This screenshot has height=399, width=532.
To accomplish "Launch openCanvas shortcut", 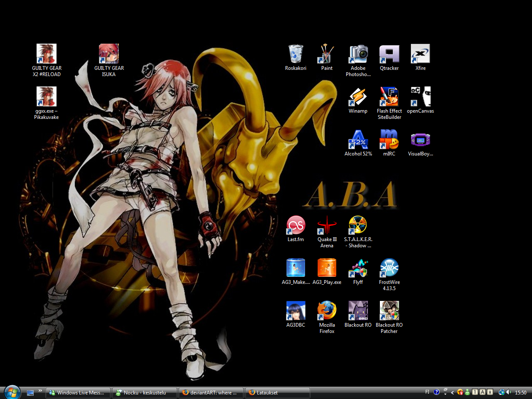I will (x=421, y=100).
